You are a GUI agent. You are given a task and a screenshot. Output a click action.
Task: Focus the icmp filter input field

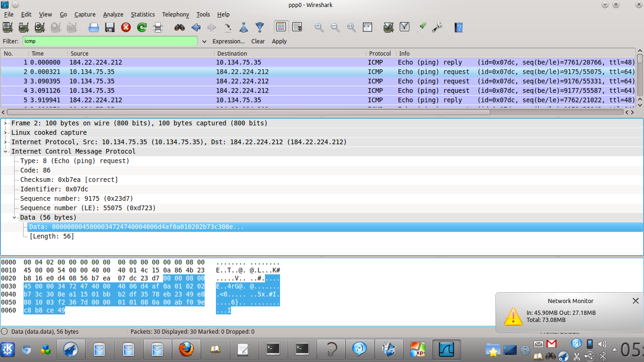pos(110,41)
